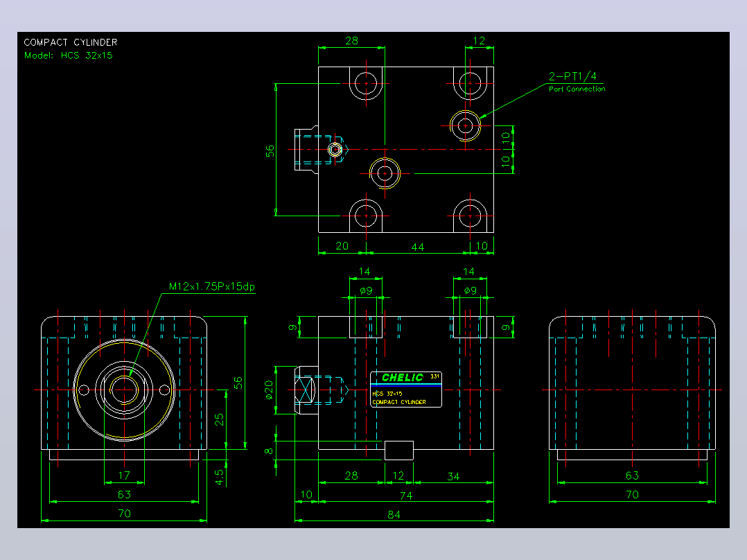Image resolution: width=747 pixels, height=560 pixels.
Task: Click the COMPACT CYLINDER drawing title
Action: click(x=71, y=42)
